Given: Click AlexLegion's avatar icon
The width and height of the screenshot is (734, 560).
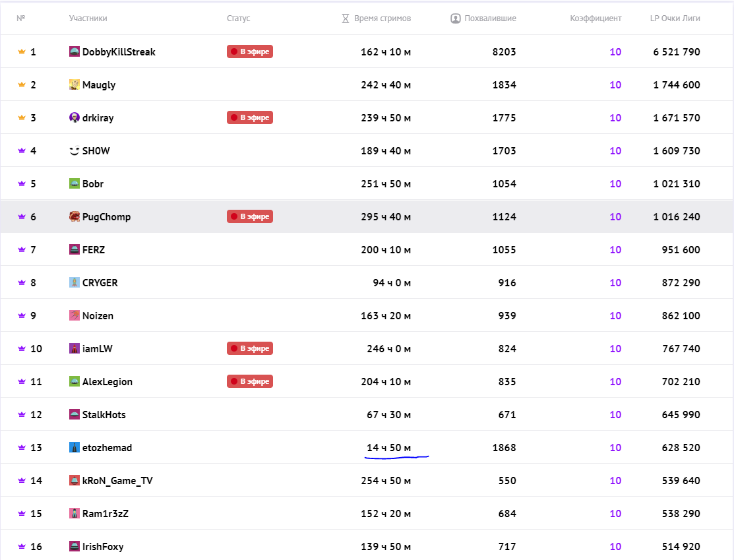Looking at the screenshot, I should click(75, 381).
